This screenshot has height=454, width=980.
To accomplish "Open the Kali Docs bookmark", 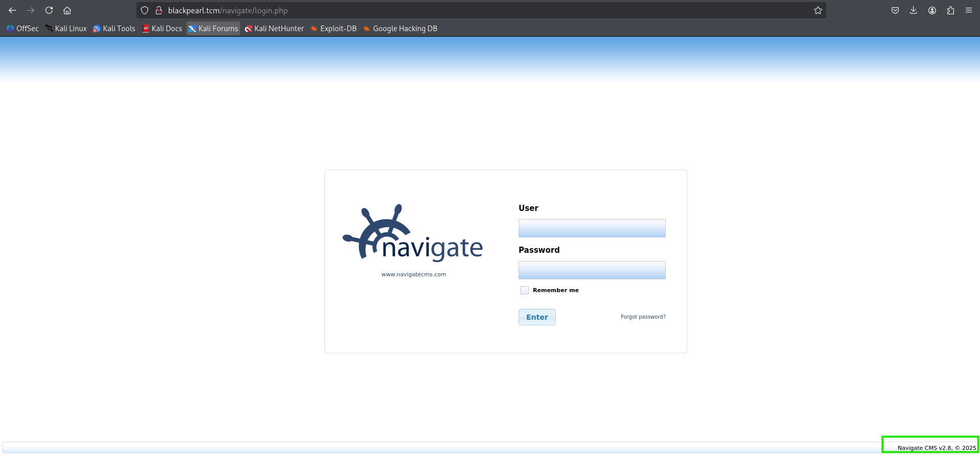I will click(162, 29).
